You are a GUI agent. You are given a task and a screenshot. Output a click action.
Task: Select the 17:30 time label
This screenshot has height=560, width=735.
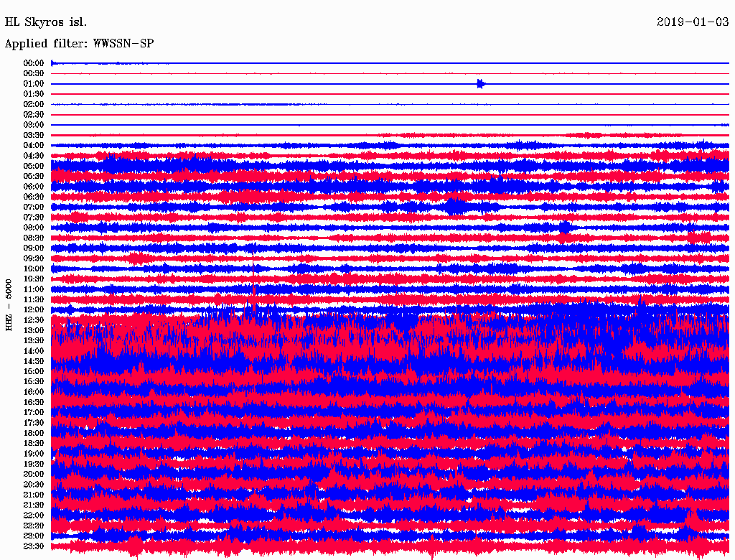click(x=34, y=423)
